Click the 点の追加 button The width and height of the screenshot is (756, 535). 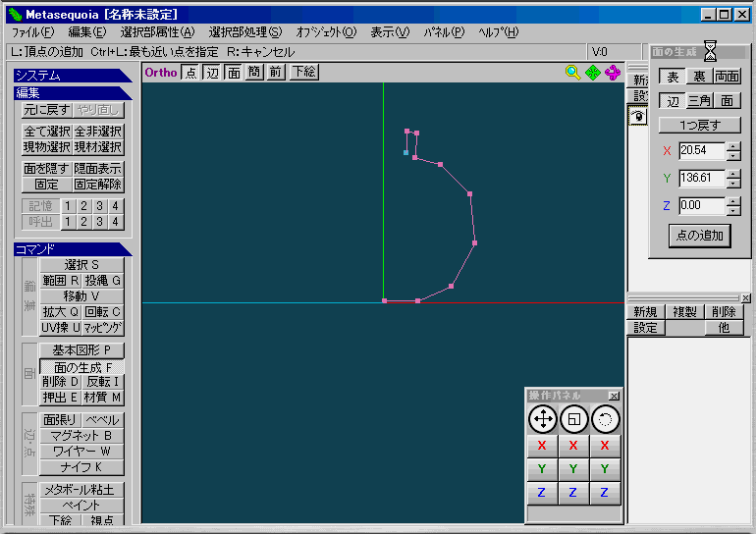click(x=700, y=236)
